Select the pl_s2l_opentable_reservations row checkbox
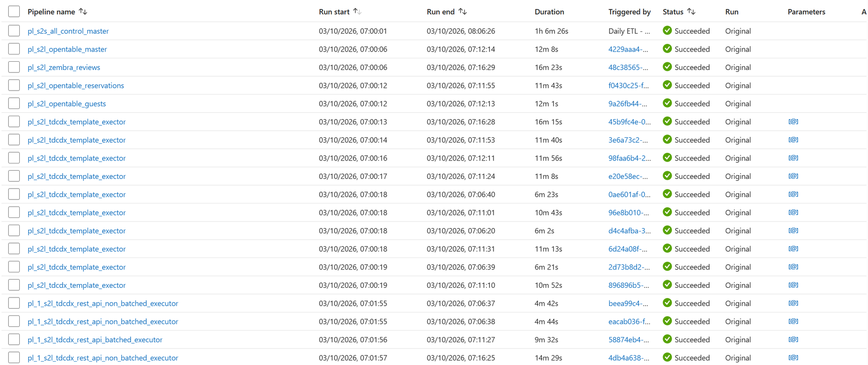This screenshot has width=868, height=365. (14, 85)
